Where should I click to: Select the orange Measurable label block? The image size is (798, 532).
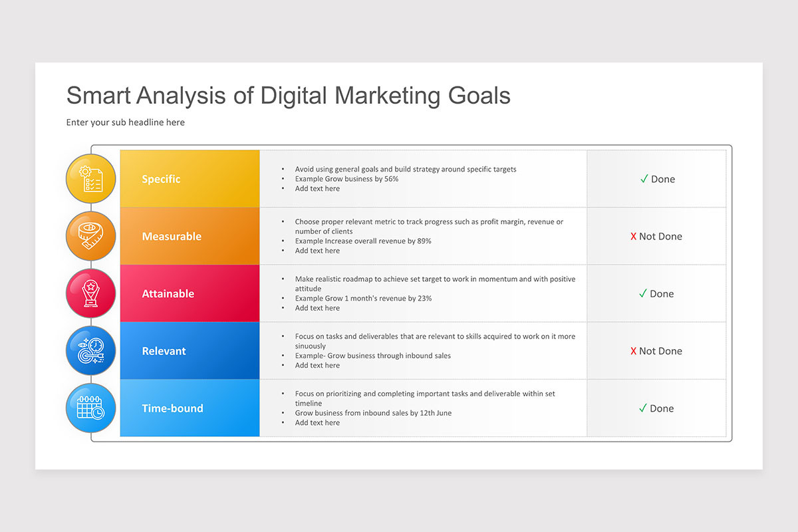190,236
